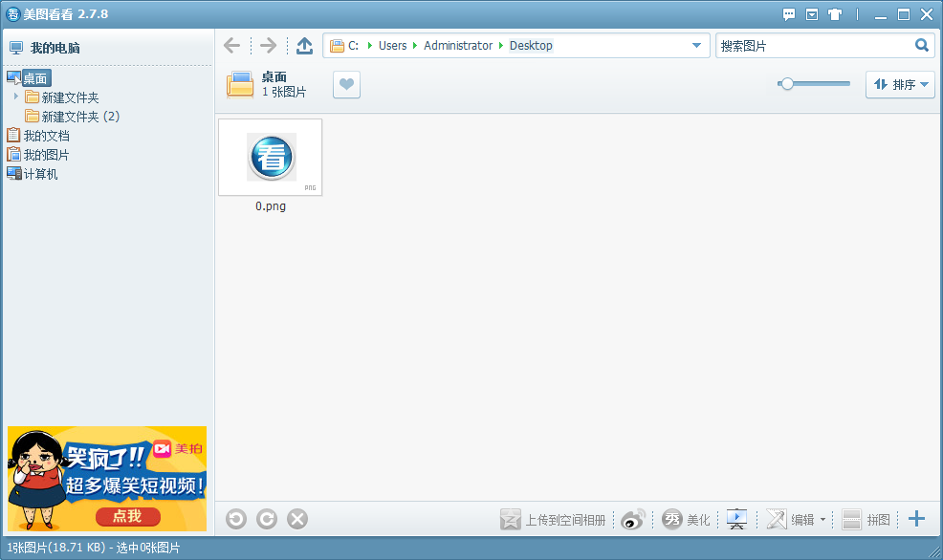This screenshot has width=943, height=560.
Task: Click the 点我 button in the ad
Action: pos(127,516)
